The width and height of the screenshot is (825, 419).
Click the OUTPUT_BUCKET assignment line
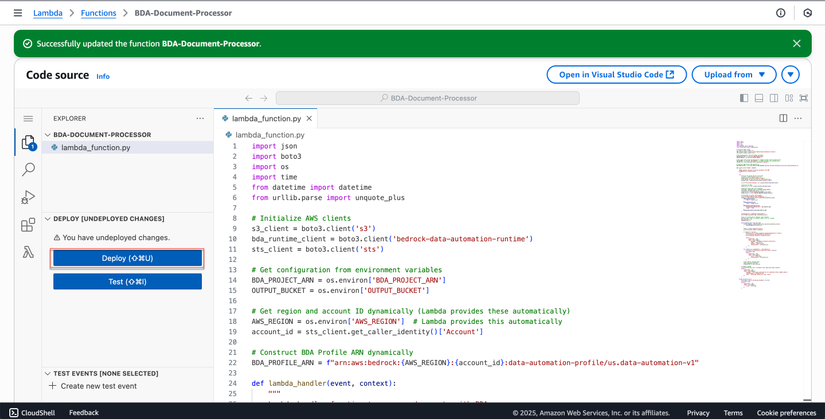(x=340, y=291)
